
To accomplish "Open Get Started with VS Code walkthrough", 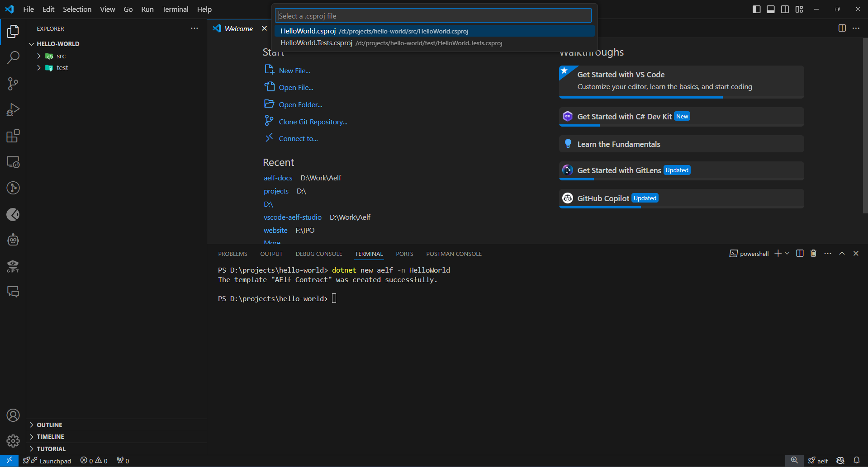I will point(681,81).
